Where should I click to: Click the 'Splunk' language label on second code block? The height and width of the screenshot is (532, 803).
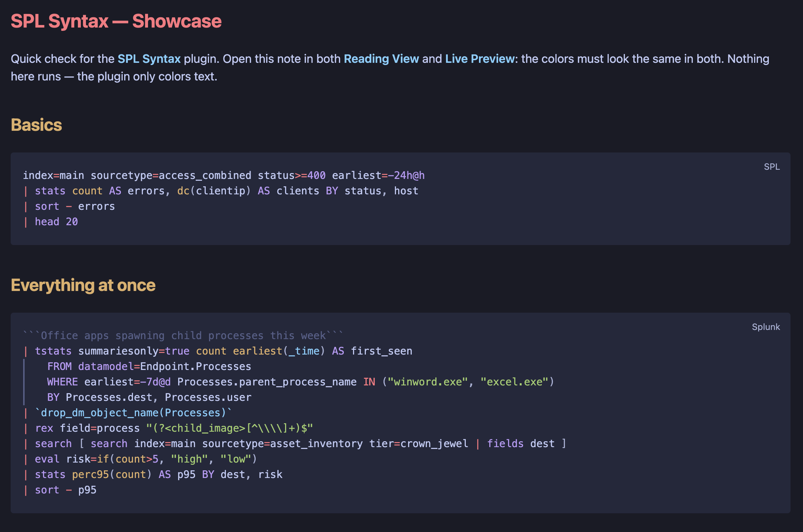[766, 327]
